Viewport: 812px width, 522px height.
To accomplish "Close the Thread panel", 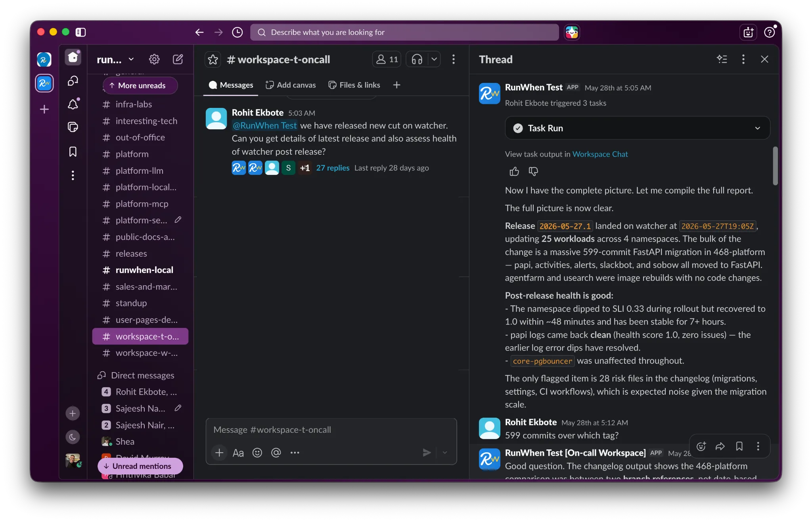I will (x=764, y=59).
